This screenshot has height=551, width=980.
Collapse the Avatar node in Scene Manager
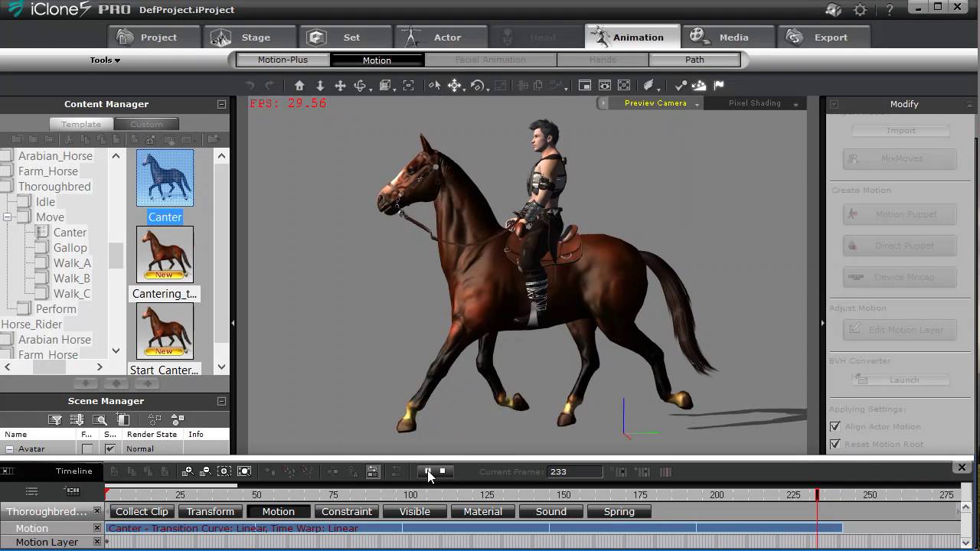coord(9,449)
